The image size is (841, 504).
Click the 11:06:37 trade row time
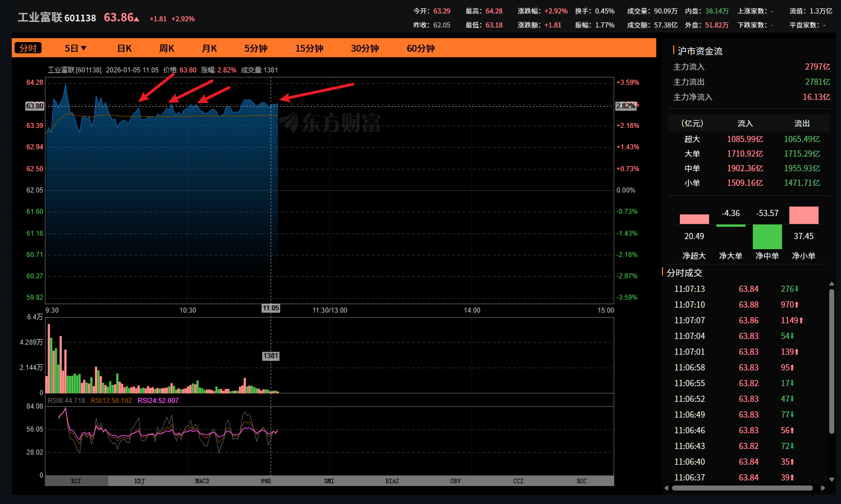coord(689,478)
